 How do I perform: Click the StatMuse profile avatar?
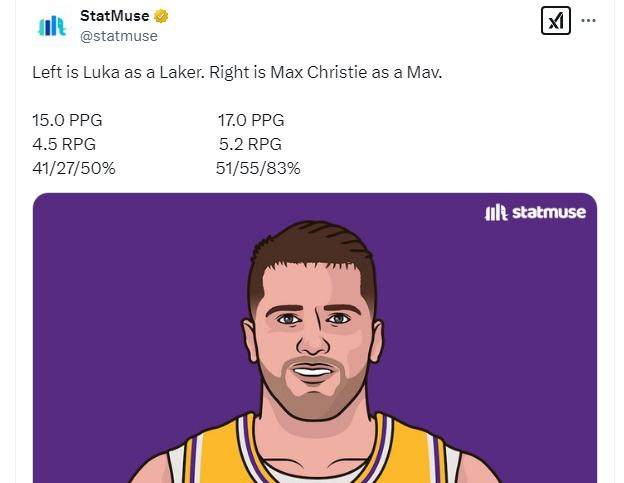click(x=51, y=26)
